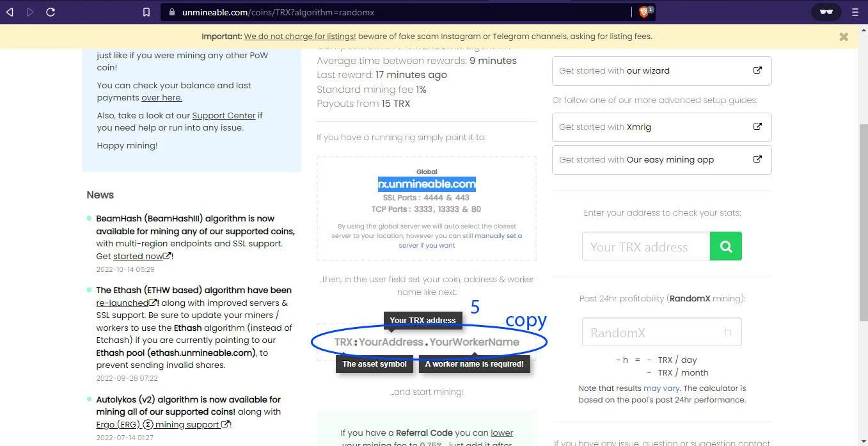
Task: Reload the page with the refresh icon
Action: coord(51,12)
